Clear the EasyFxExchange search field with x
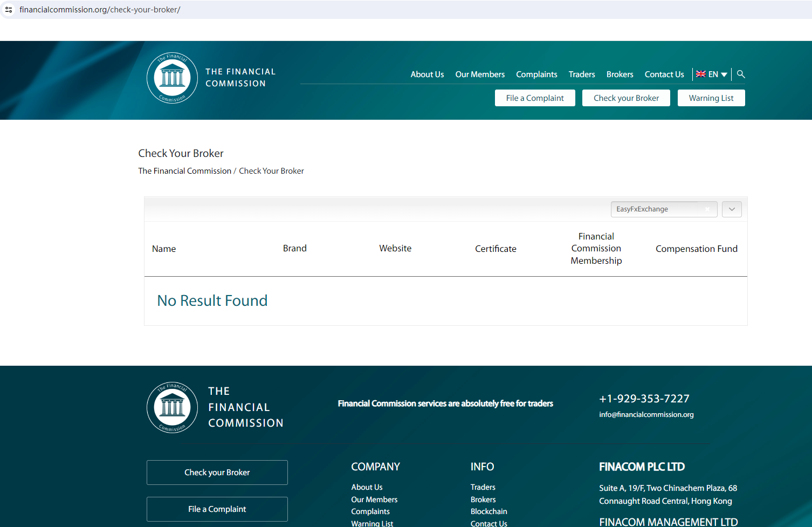812x527 pixels. pos(707,209)
